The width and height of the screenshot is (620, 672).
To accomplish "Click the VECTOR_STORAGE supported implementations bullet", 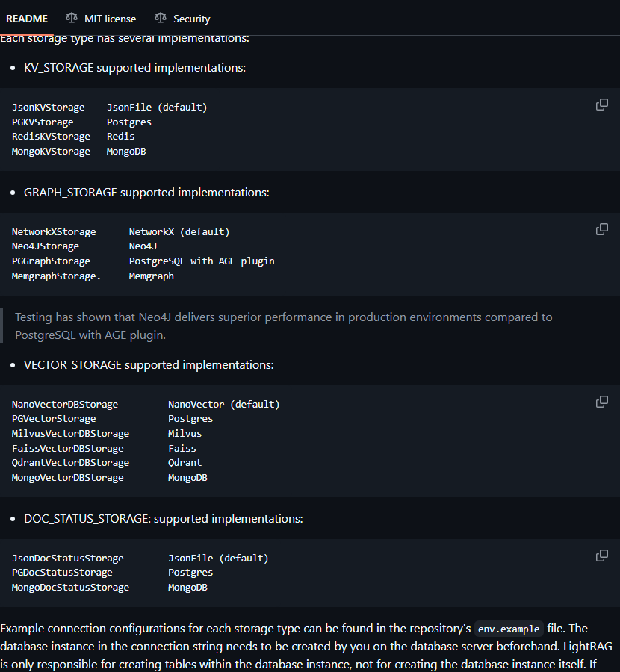I will [x=149, y=365].
